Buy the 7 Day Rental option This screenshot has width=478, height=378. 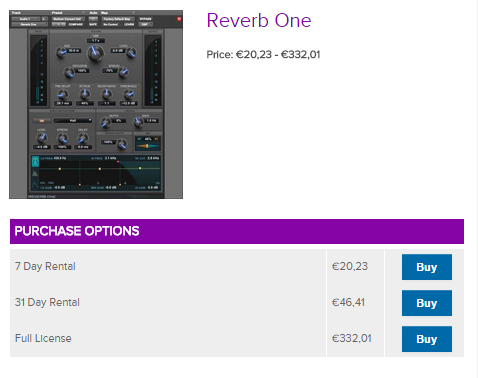click(x=427, y=267)
